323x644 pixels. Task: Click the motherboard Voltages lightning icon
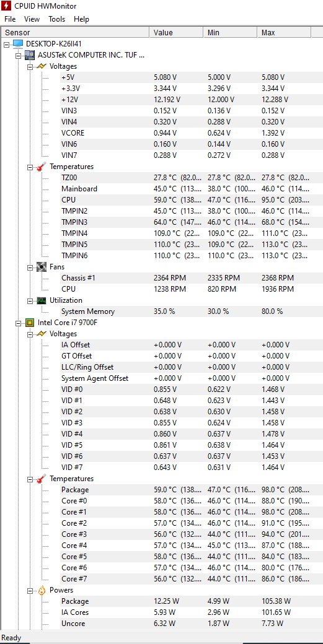42,66
